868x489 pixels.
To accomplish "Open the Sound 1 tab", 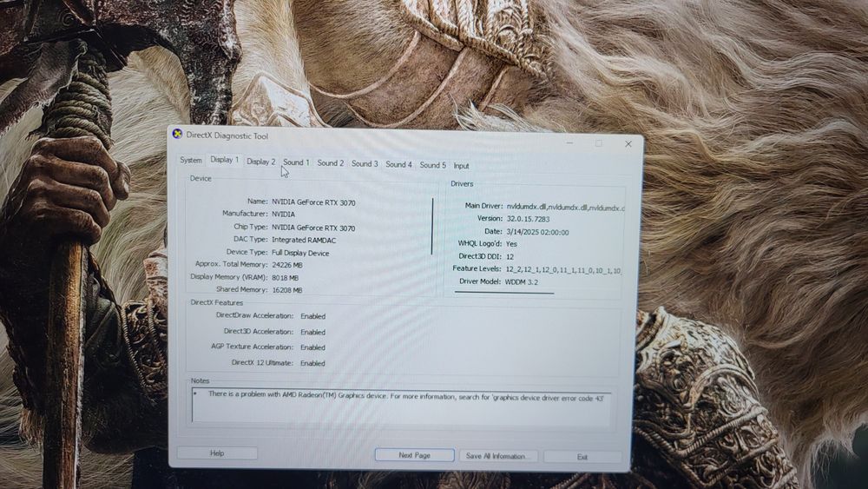I will click(x=296, y=162).
